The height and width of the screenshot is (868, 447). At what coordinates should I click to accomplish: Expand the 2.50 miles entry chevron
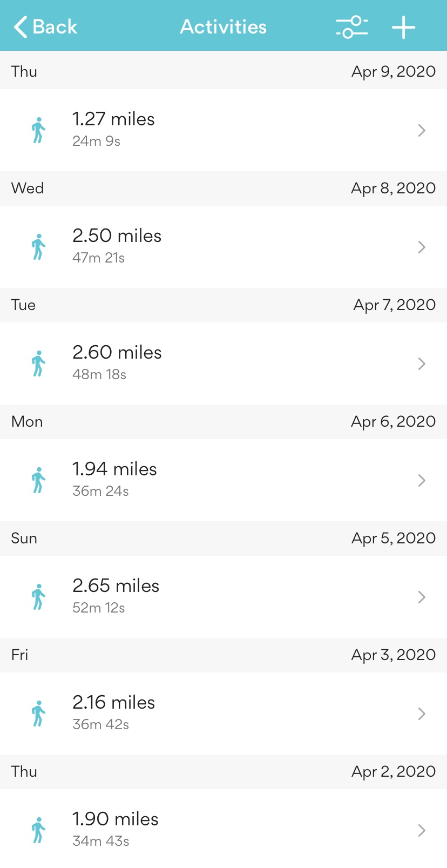(x=422, y=247)
